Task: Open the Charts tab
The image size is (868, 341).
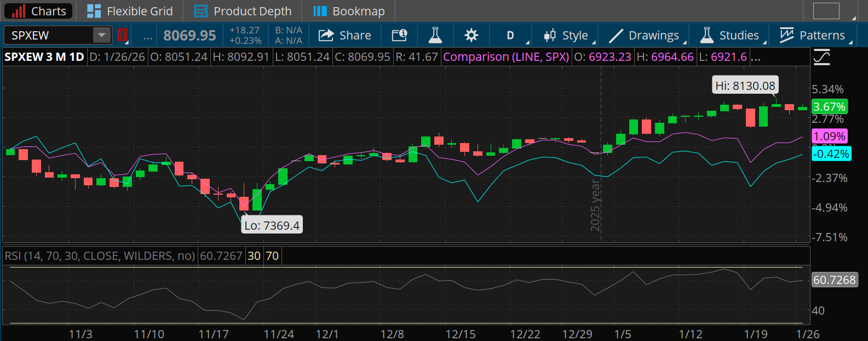Action: pos(38,11)
